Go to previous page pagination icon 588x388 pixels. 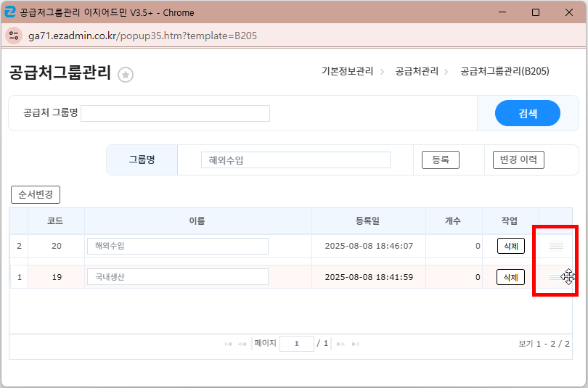point(242,344)
